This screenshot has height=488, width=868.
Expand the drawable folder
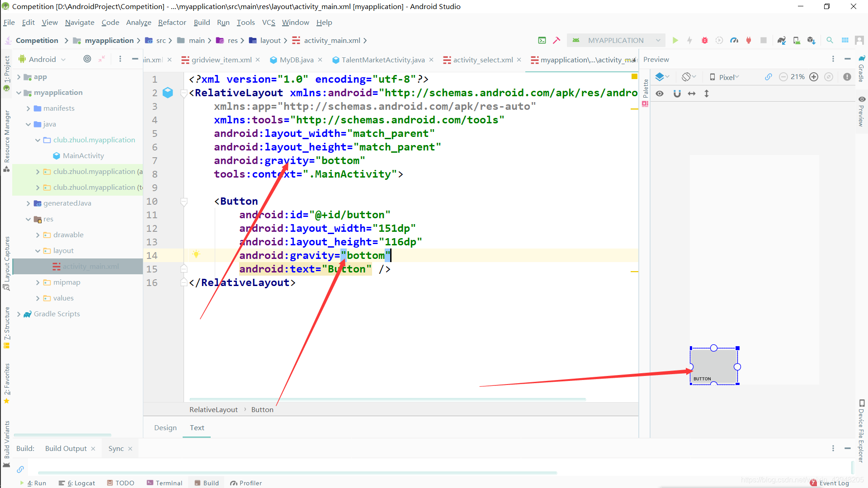[x=37, y=234]
